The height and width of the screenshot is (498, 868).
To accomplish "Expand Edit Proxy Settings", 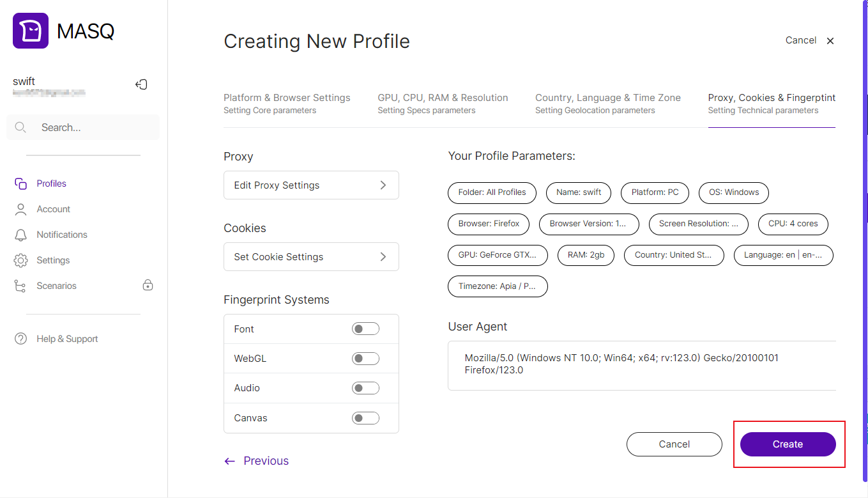I will click(311, 185).
